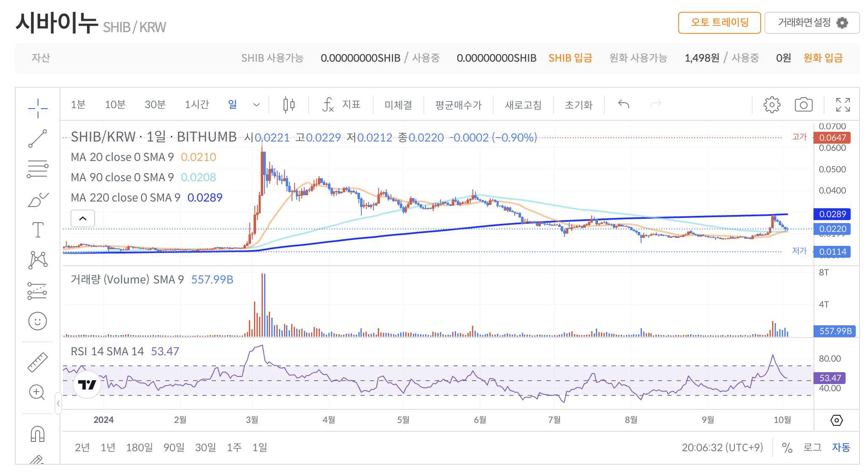
Task: Enter fullscreen chart mode
Action: click(843, 104)
